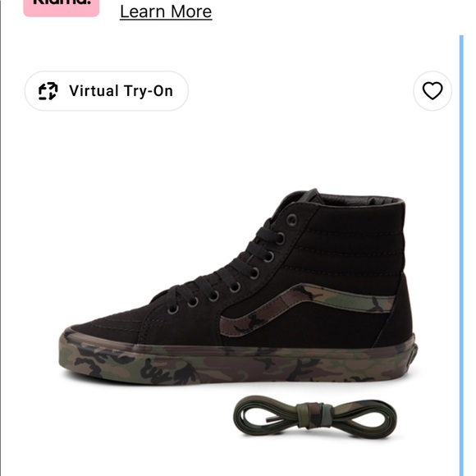
Task: Add shoe to favorites with heart icon
Action: 433,91
